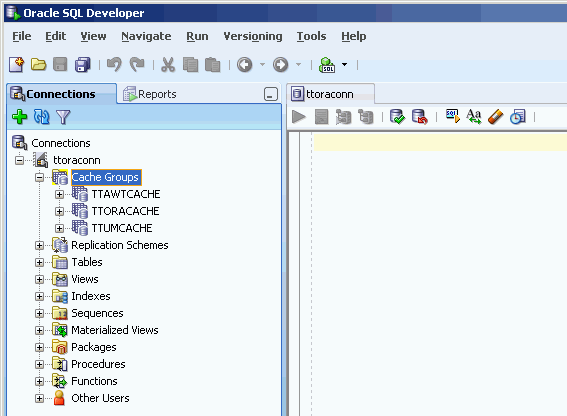Expand the Procedures node
This screenshot has height=416, width=567.
[39, 364]
